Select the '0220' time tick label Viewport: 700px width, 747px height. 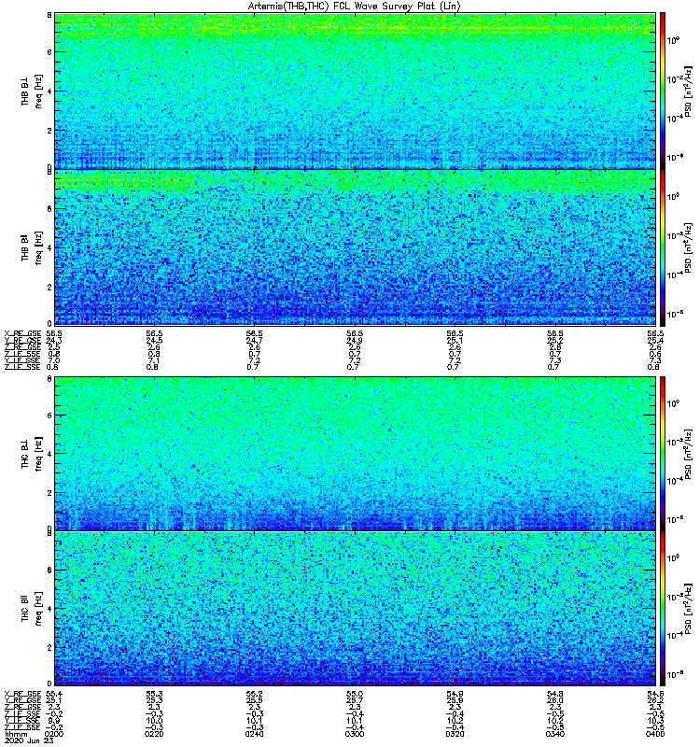tap(154, 734)
